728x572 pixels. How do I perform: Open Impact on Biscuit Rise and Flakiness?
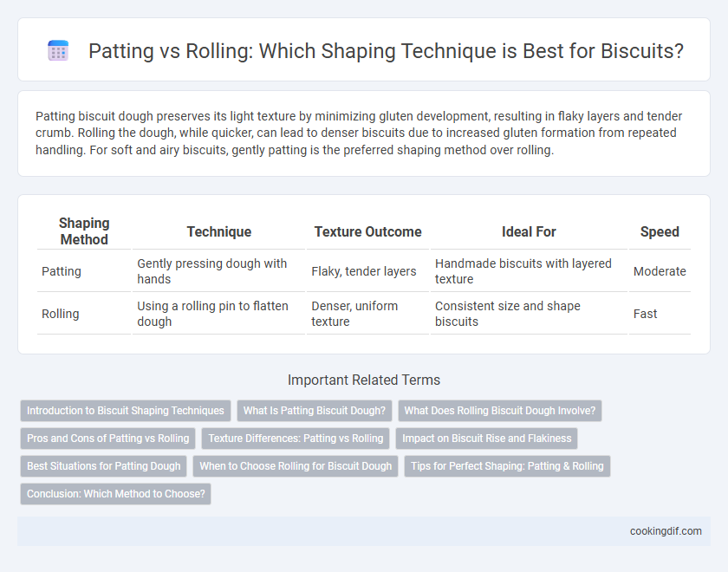[486, 439]
